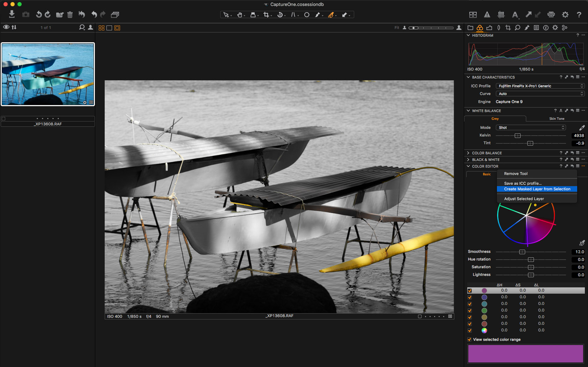Image resolution: width=588 pixels, height=367 pixels.
Task: Open the Curve Auto dropdown
Action: 540,94
